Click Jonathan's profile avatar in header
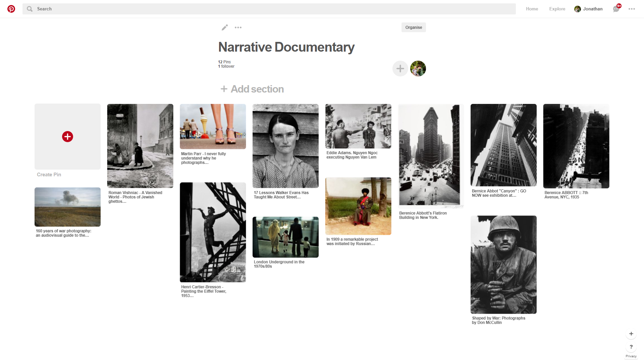This screenshot has height=362, width=644. point(577,9)
